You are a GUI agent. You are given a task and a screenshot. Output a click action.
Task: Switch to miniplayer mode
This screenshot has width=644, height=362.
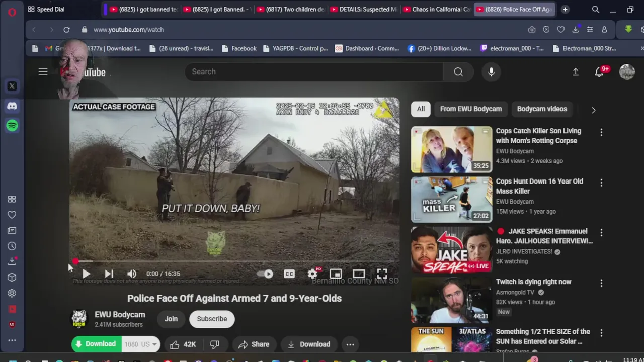point(336,274)
